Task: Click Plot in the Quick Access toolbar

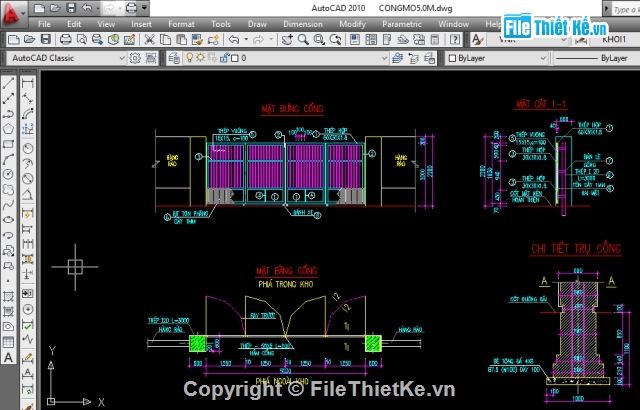Action: [x=131, y=8]
